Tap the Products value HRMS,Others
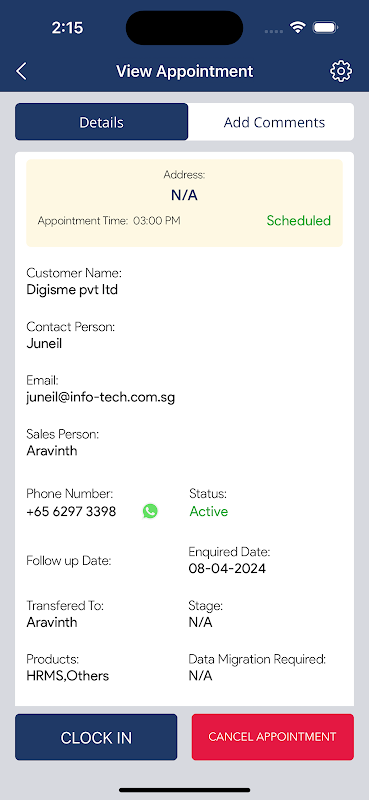Image resolution: width=369 pixels, height=800 pixels. (x=67, y=676)
